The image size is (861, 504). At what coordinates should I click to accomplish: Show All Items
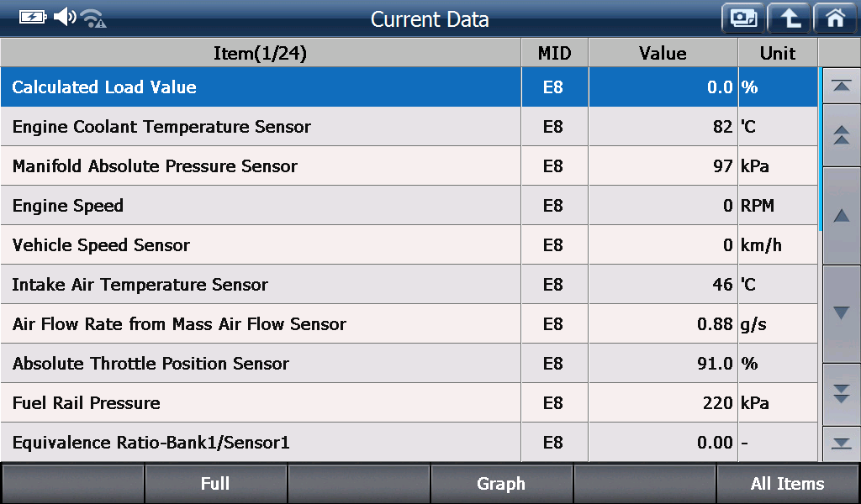(787, 484)
